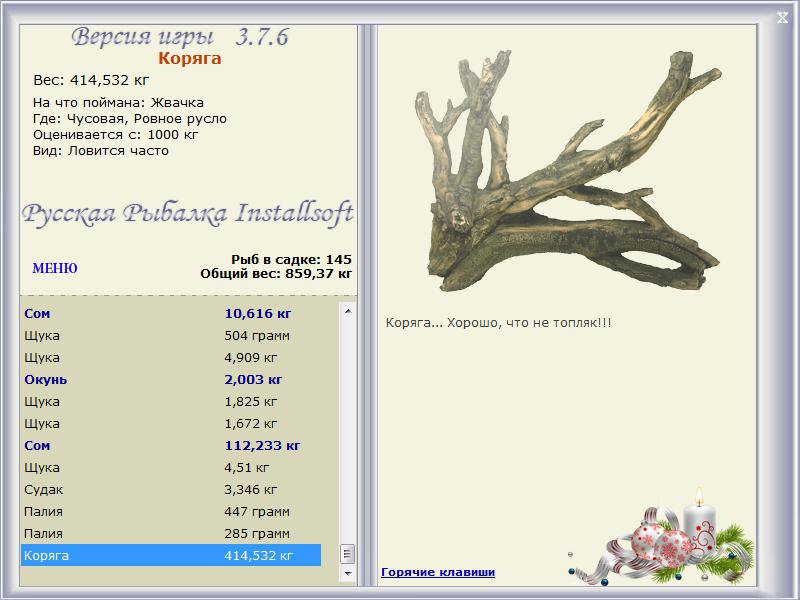The width and height of the screenshot is (800, 600).
Task: Select the Судак 3,346 кг entry
Action: tap(170, 489)
